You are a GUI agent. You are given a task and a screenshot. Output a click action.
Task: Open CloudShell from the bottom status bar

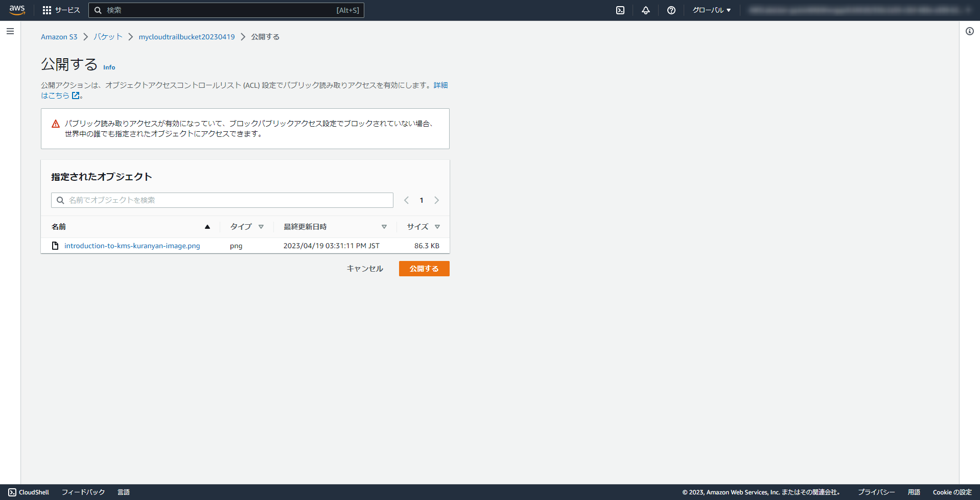coord(28,492)
